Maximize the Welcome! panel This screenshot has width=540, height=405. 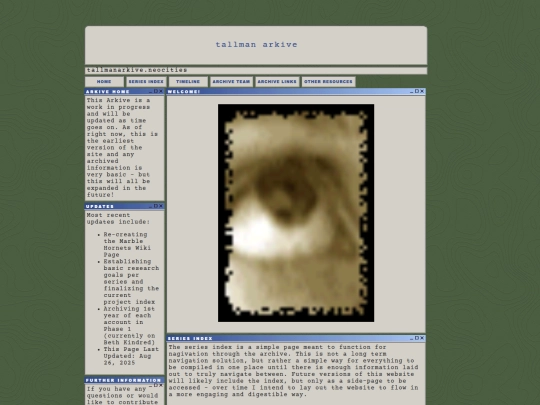(417, 91)
